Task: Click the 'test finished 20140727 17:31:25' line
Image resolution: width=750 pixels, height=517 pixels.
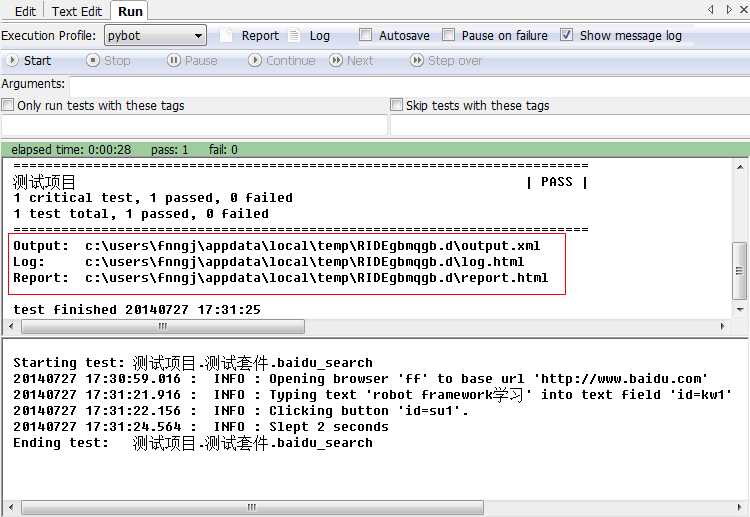Action: point(137,310)
